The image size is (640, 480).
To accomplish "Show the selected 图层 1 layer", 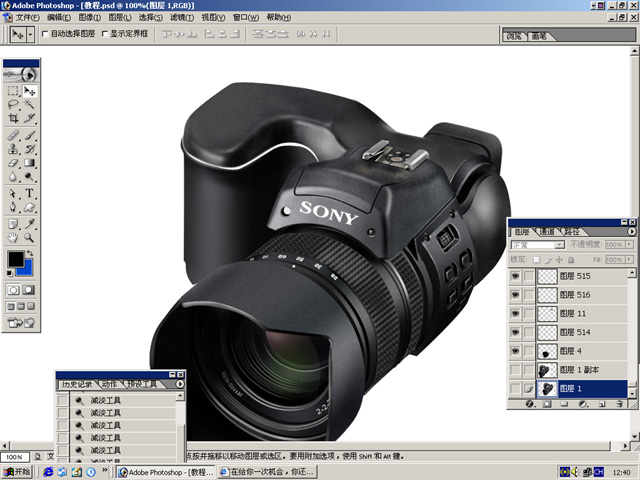I will pos(516,389).
